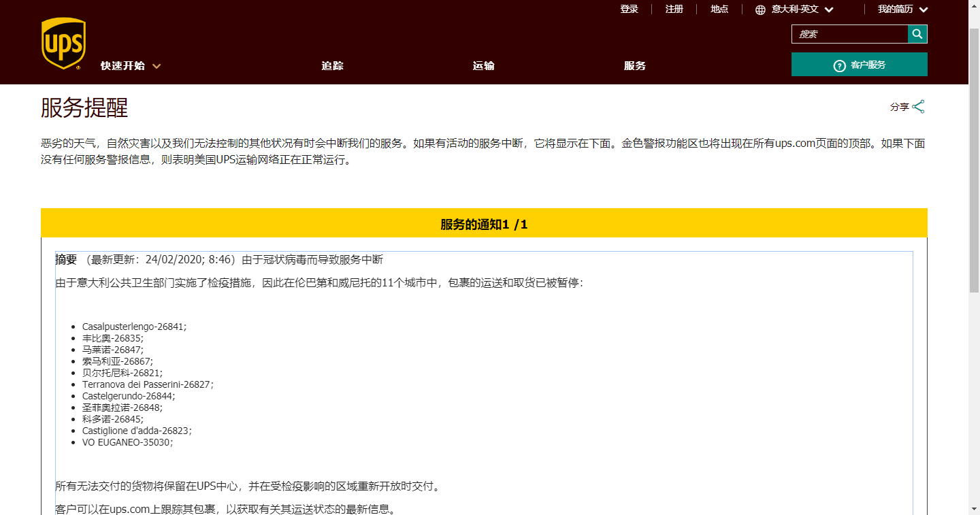Image resolution: width=980 pixels, height=515 pixels.
Task: Click the 分享 share label
Action: 900,106
